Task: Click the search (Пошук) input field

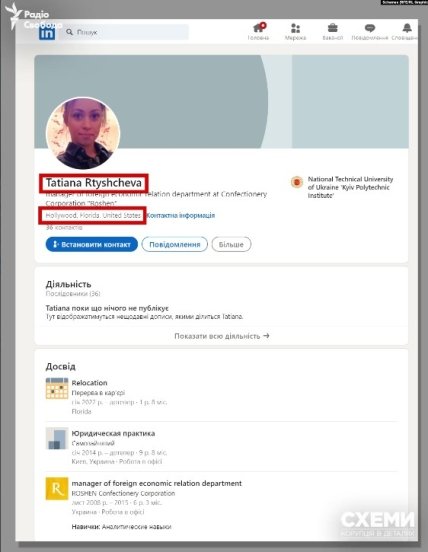Action: coord(126,32)
